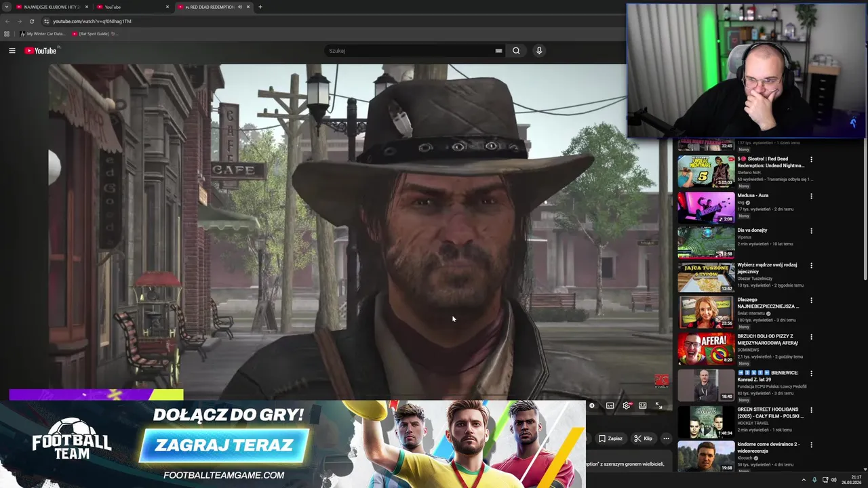Open options for Dlaczego NAJNIEBEZPIECZNIEJSZA video
This screenshot has height=488, width=868.
(811, 300)
